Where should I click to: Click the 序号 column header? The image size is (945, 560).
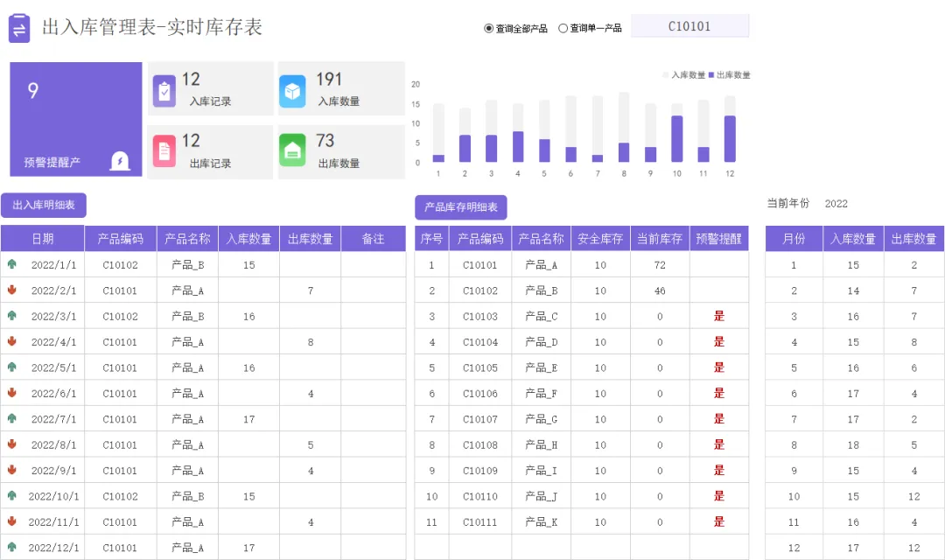tap(431, 239)
